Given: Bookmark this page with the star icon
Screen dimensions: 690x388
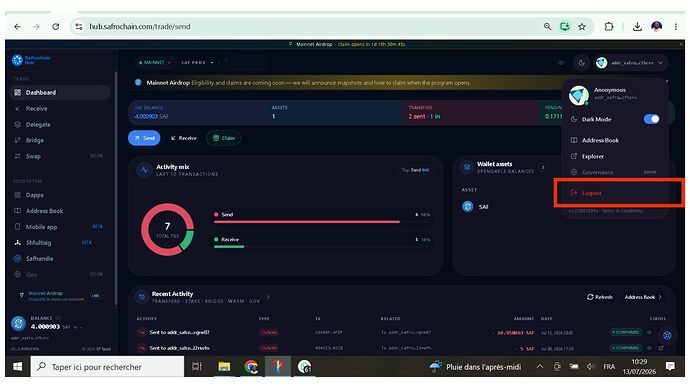Looking at the screenshot, I should [x=582, y=26].
